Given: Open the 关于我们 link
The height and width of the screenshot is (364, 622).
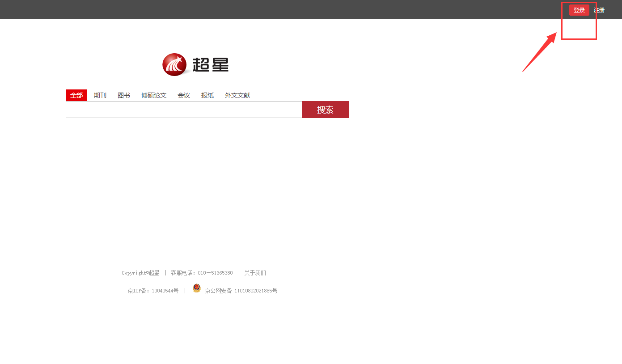Looking at the screenshot, I should pos(255,273).
